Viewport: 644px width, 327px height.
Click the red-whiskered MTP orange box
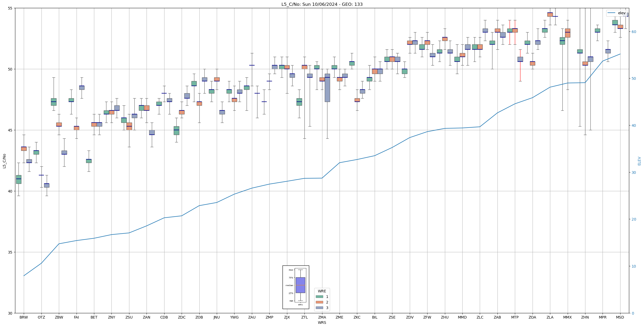point(515,30)
